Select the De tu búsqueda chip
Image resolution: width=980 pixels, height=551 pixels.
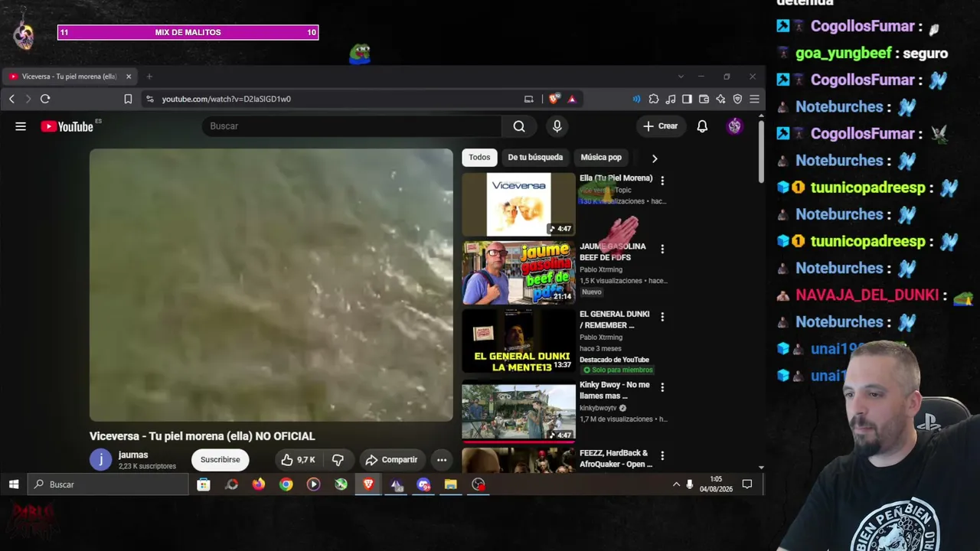(535, 158)
